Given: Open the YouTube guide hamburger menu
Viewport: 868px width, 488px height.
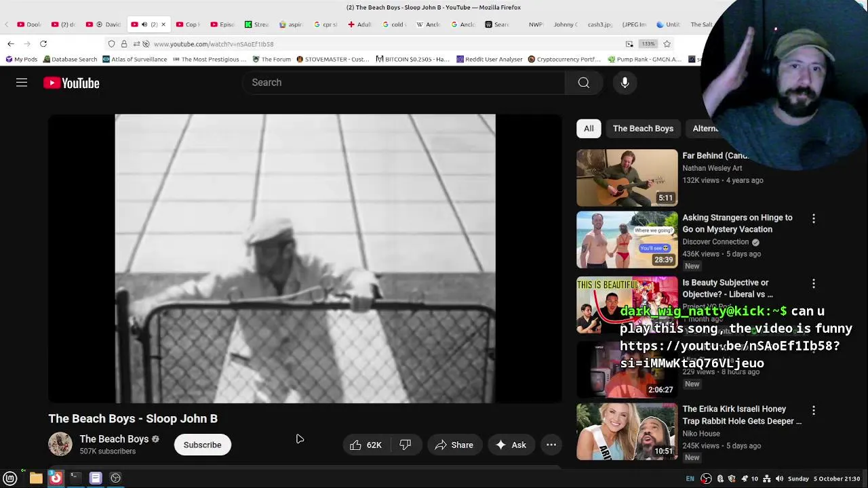Looking at the screenshot, I should click(x=22, y=83).
